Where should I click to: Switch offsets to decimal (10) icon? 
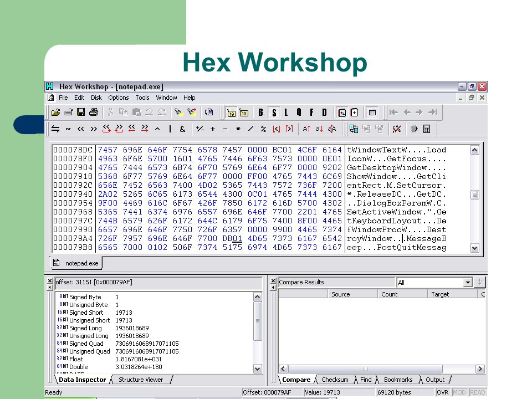point(244,112)
